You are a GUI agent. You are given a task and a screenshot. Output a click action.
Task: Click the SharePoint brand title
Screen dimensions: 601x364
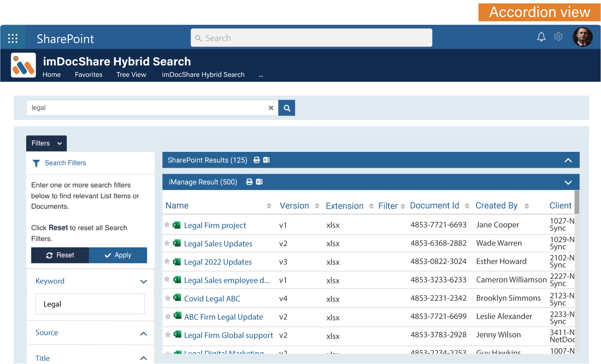click(x=65, y=39)
